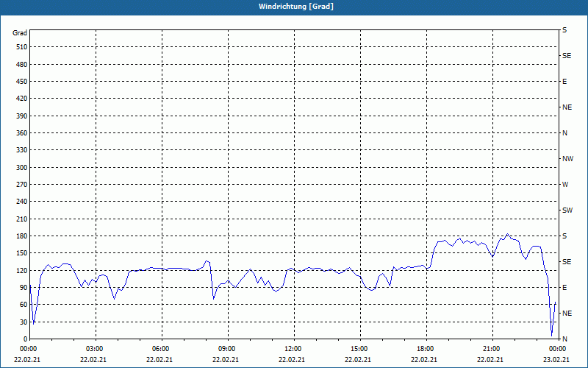Select the 60 y-axis value
The height and width of the screenshot is (368, 588).
tap(24, 305)
